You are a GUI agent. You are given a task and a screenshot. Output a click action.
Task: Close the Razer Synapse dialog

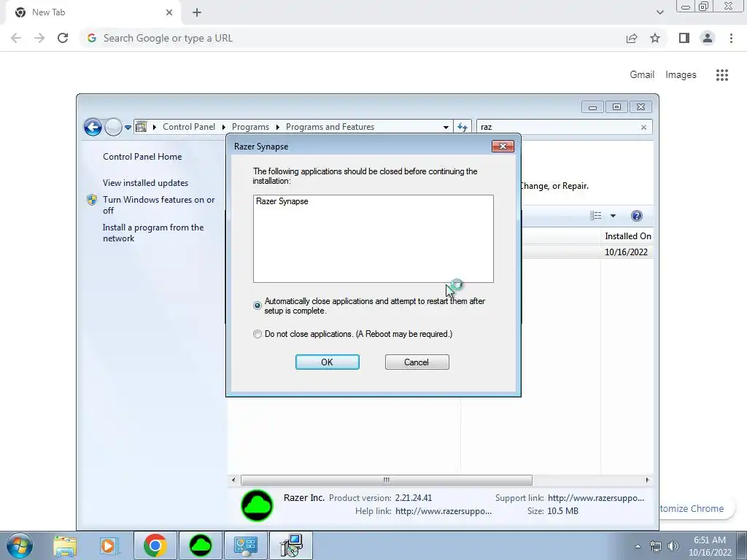point(503,146)
